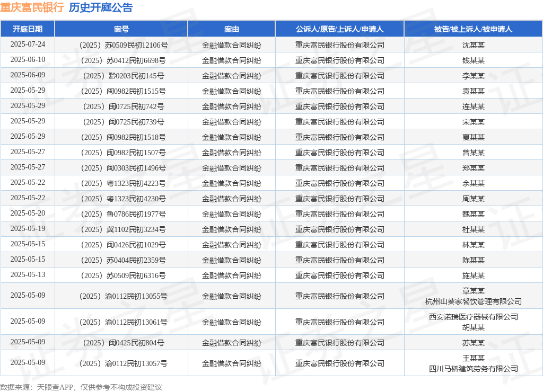The height and width of the screenshot is (392, 543).
Task: Click date cell 2025-05-19
Action: (28, 228)
